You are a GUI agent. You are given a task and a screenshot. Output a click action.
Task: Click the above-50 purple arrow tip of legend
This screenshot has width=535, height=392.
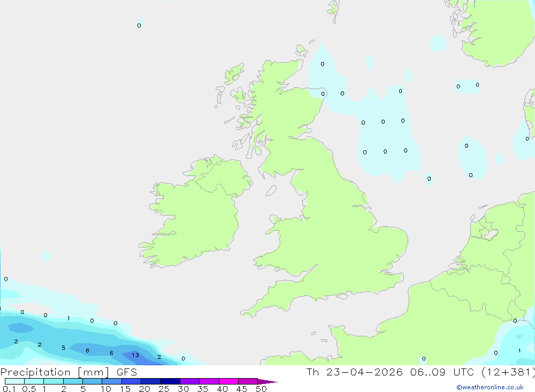coord(267,382)
